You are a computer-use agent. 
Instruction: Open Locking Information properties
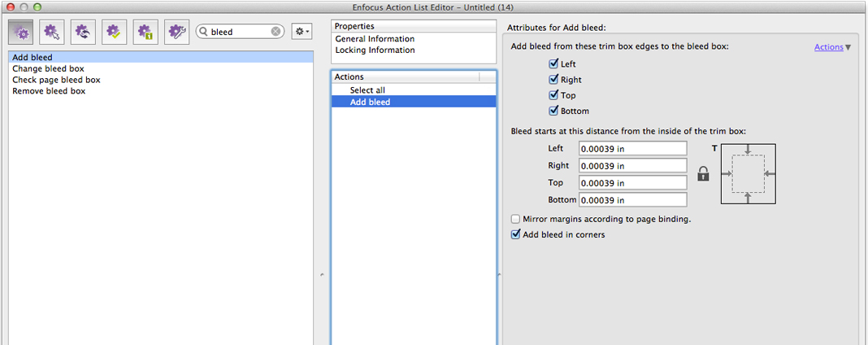tap(375, 50)
